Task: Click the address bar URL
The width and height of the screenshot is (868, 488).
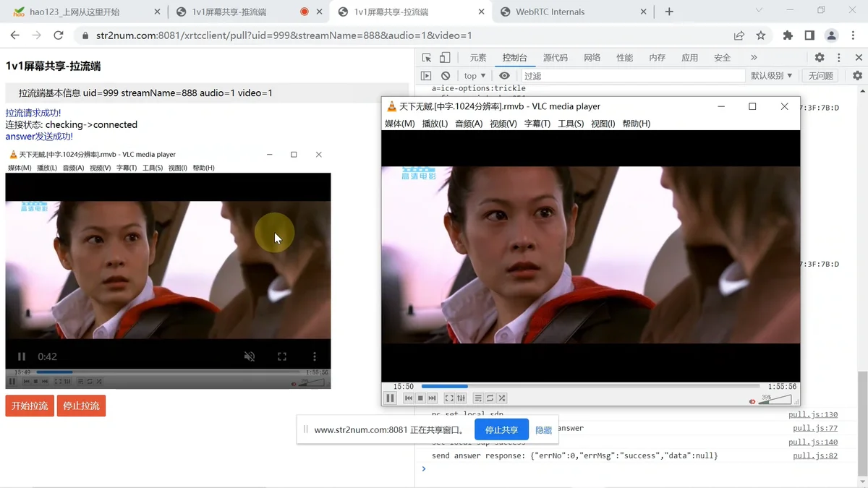Action: [284, 35]
